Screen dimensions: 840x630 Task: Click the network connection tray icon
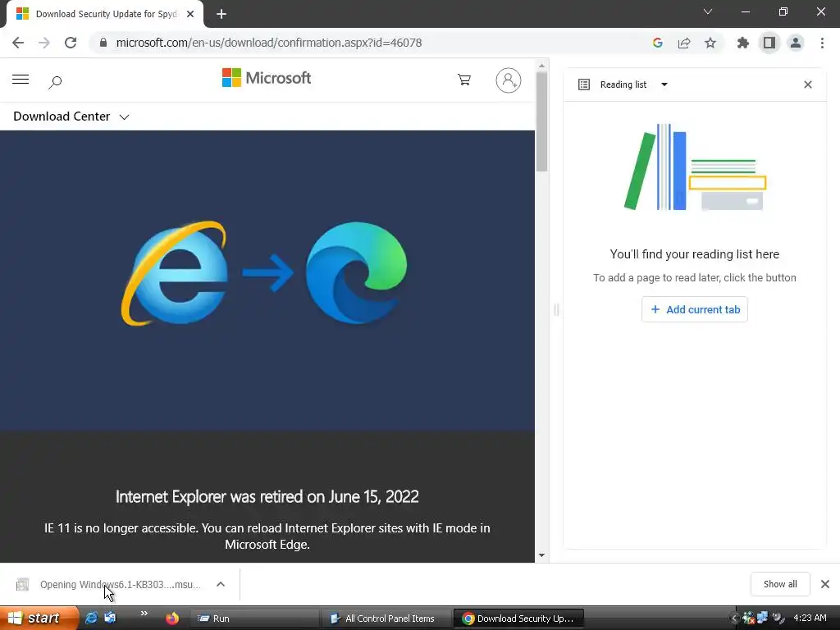pyautogui.click(x=763, y=619)
